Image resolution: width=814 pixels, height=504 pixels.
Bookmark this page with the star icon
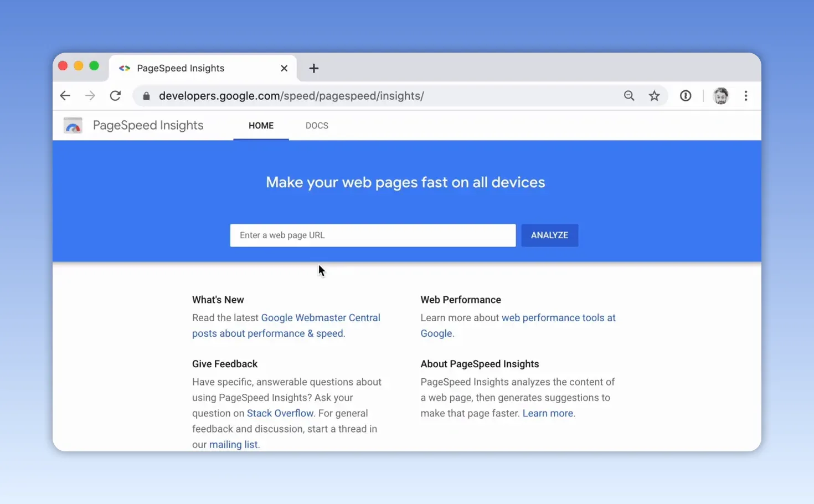pyautogui.click(x=655, y=96)
